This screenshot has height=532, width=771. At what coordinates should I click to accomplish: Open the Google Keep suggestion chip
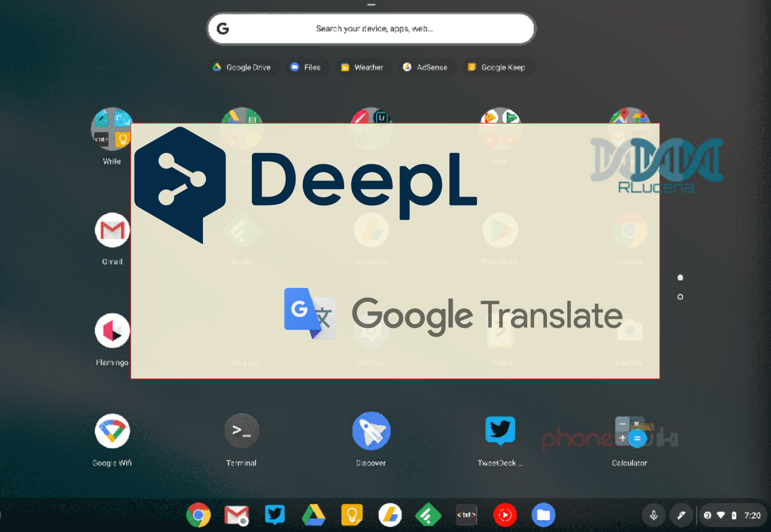(497, 67)
